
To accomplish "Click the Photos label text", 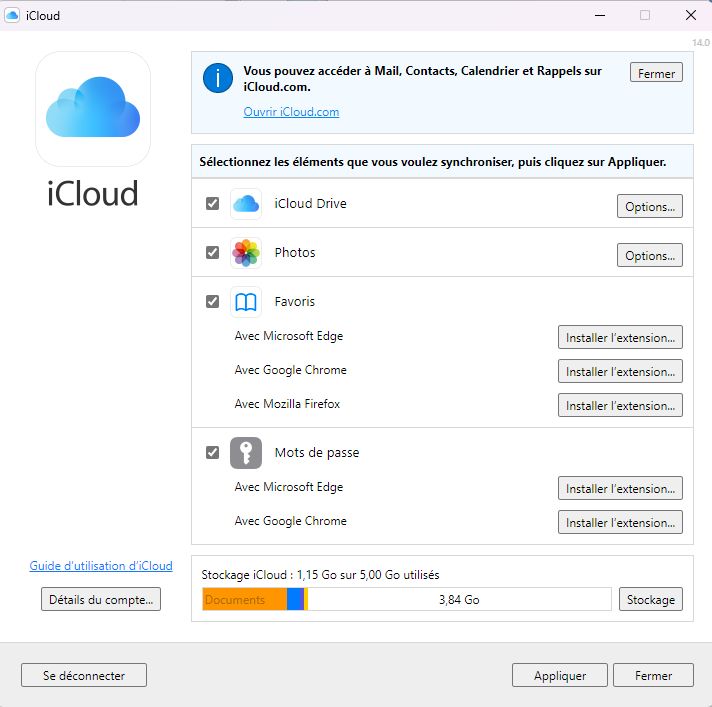I will (295, 252).
